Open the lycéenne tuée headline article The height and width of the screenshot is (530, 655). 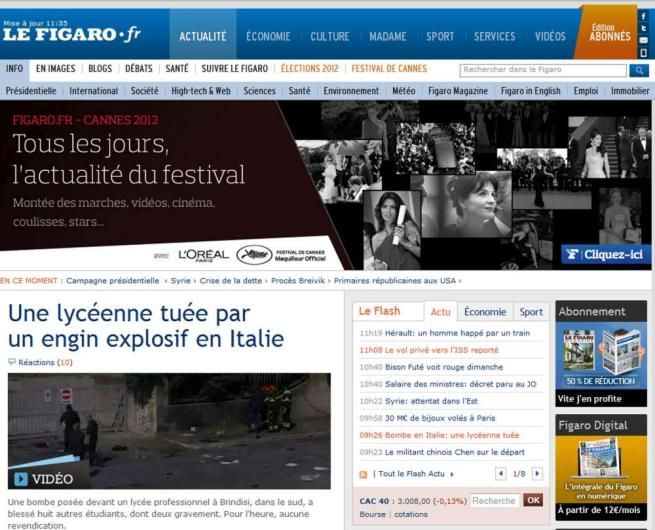pyautogui.click(x=146, y=326)
